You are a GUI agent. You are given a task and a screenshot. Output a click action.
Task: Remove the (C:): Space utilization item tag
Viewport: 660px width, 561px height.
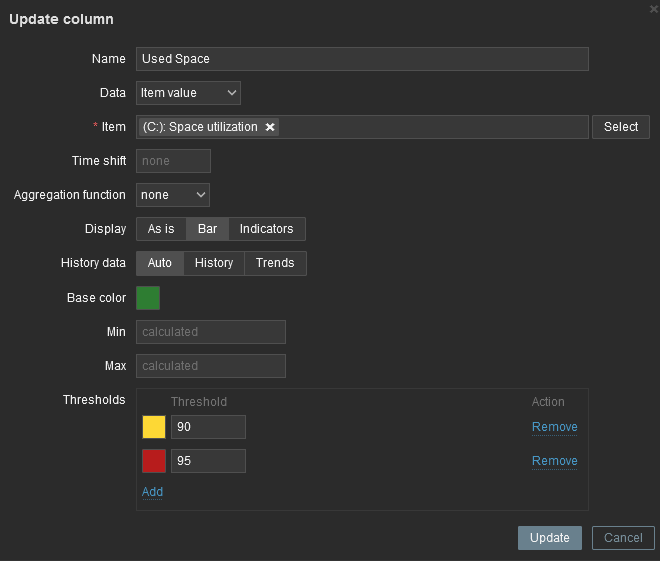pyautogui.click(x=270, y=127)
